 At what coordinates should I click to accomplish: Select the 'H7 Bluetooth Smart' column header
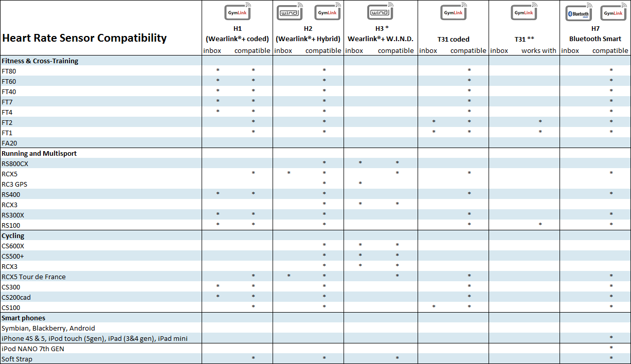tap(595, 34)
